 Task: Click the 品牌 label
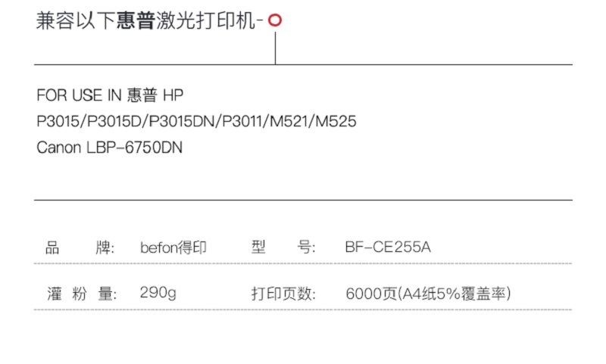80,247
